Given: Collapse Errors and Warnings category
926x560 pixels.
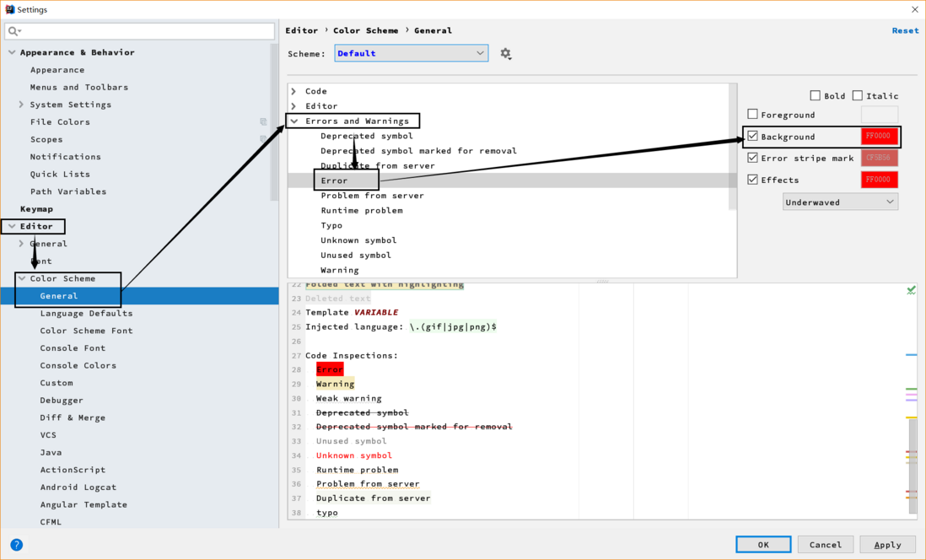Looking at the screenshot, I should [x=294, y=121].
